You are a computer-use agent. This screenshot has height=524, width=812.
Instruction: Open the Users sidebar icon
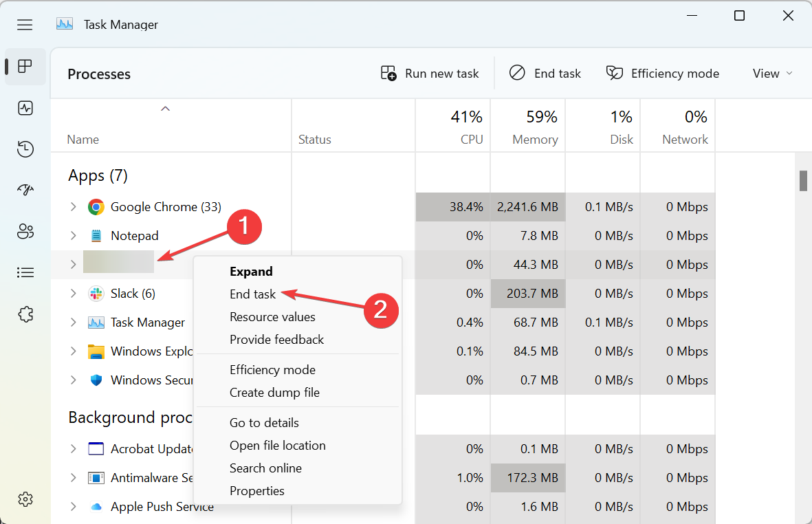click(25, 231)
